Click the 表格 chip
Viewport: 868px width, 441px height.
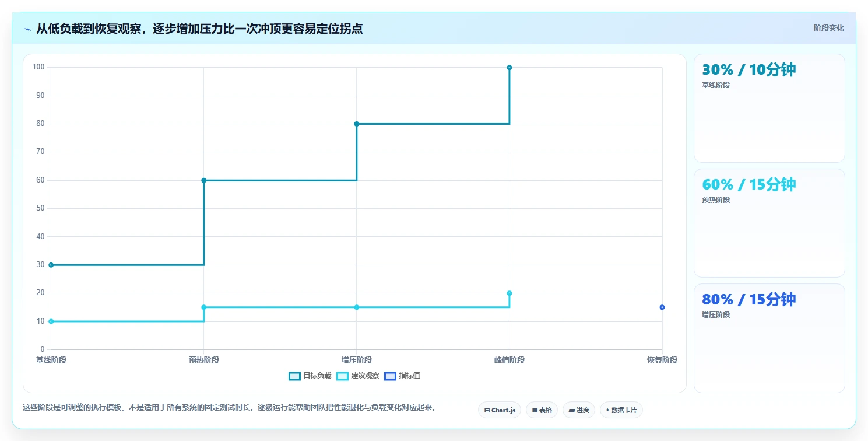click(x=542, y=410)
